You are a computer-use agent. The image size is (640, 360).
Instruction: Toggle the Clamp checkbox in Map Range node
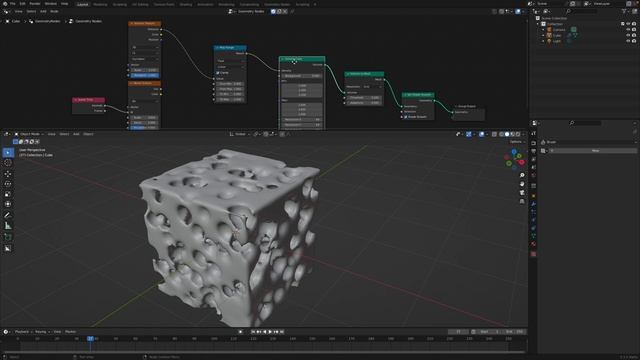[x=218, y=73]
